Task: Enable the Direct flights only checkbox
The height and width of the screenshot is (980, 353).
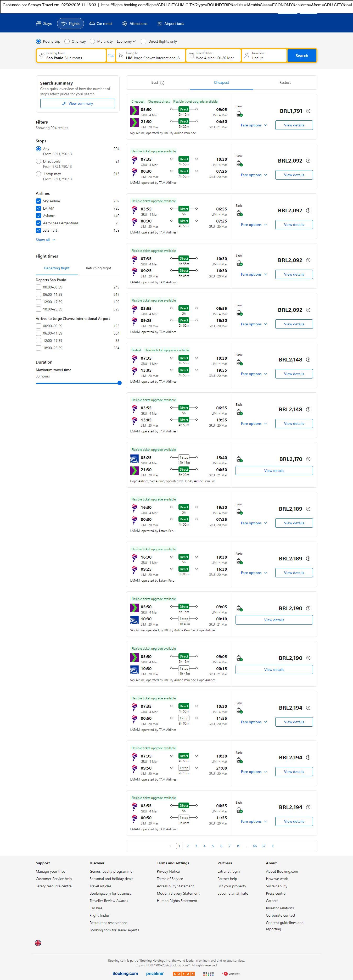Action: pyautogui.click(x=144, y=41)
